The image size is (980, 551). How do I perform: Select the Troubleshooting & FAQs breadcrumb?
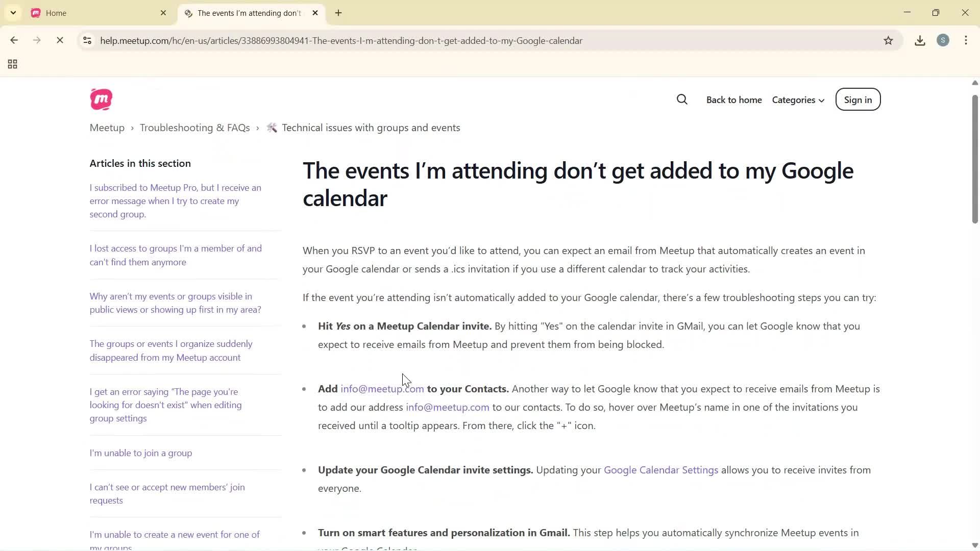click(x=194, y=128)
